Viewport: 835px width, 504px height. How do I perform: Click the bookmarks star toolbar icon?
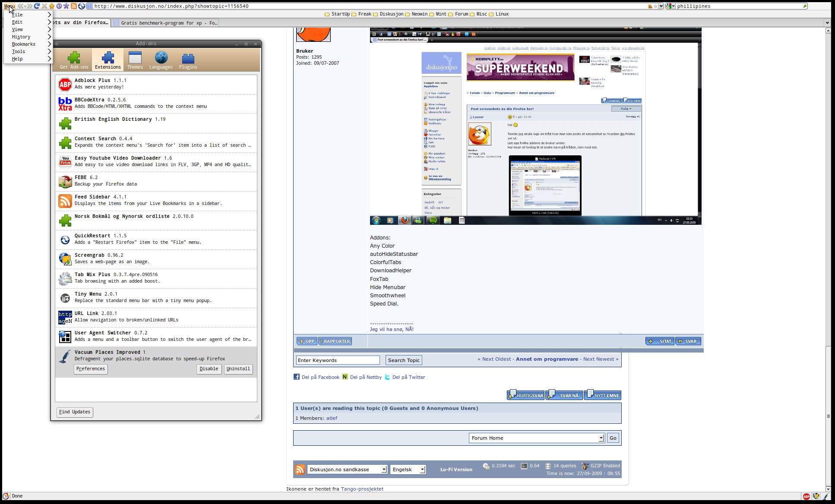[x=66, y=6]
